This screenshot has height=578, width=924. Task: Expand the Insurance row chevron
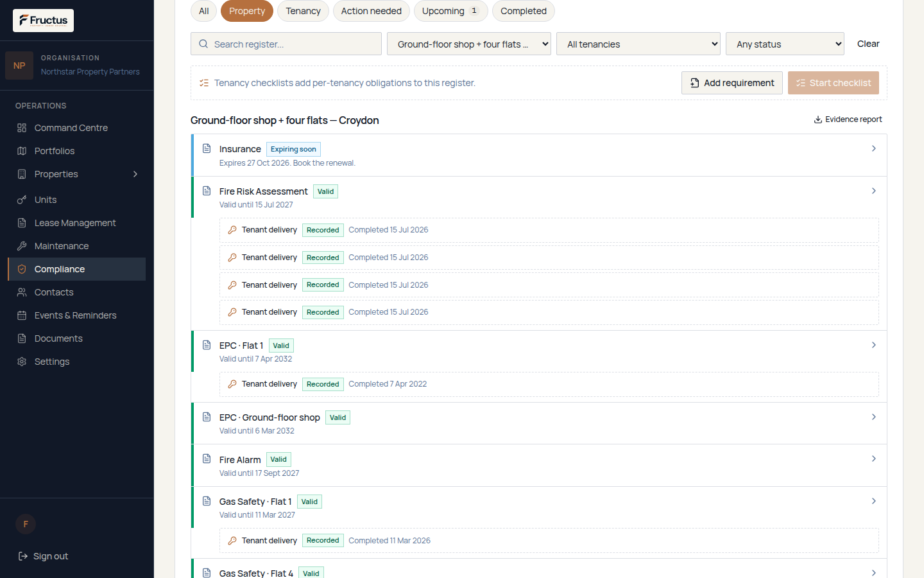point(874,148)
